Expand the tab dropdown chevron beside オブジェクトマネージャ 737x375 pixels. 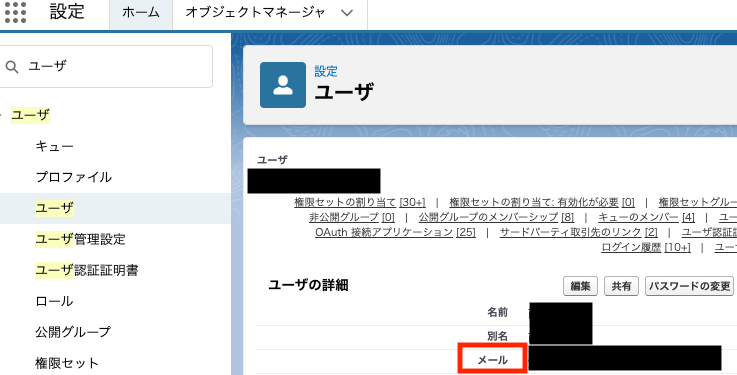347,13
